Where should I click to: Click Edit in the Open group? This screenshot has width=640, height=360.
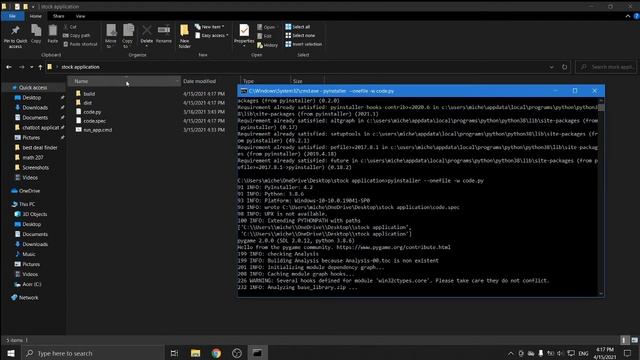coord(264,36)
